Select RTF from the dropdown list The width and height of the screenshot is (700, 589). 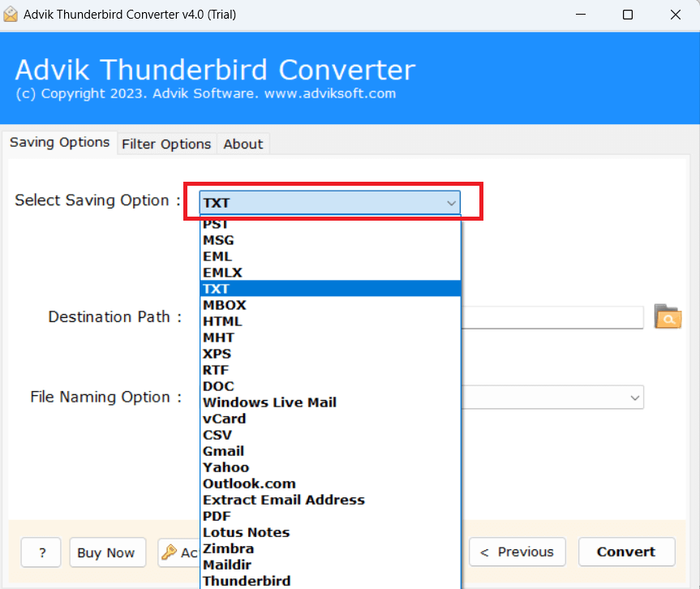330,370
